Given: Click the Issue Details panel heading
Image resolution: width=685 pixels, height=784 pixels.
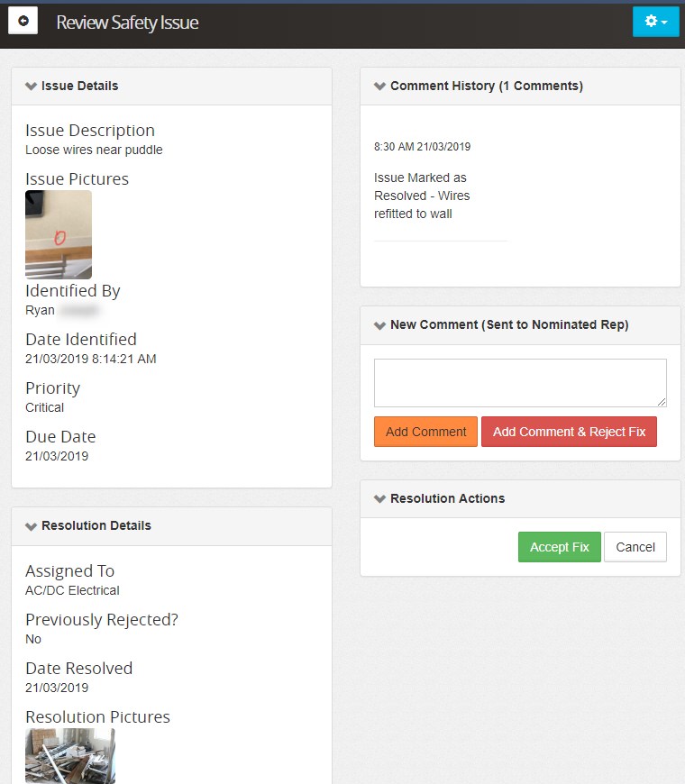Looking at the screenshot, I should pos(80,87).
